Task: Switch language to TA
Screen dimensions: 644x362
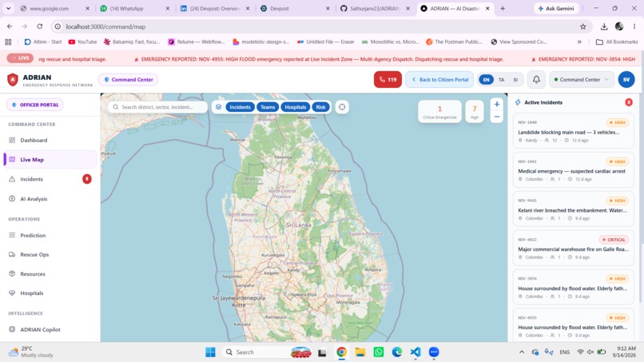Action: [502, 80]
